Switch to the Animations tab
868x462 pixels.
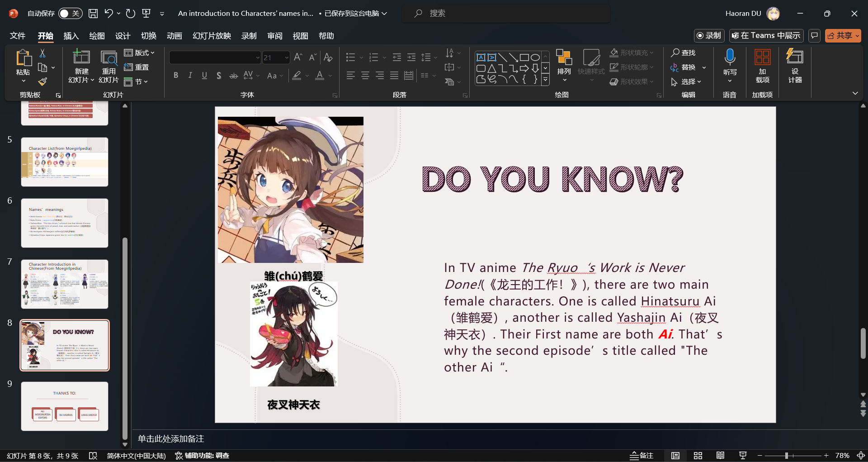pyautogui.click(x=174, y=36)
